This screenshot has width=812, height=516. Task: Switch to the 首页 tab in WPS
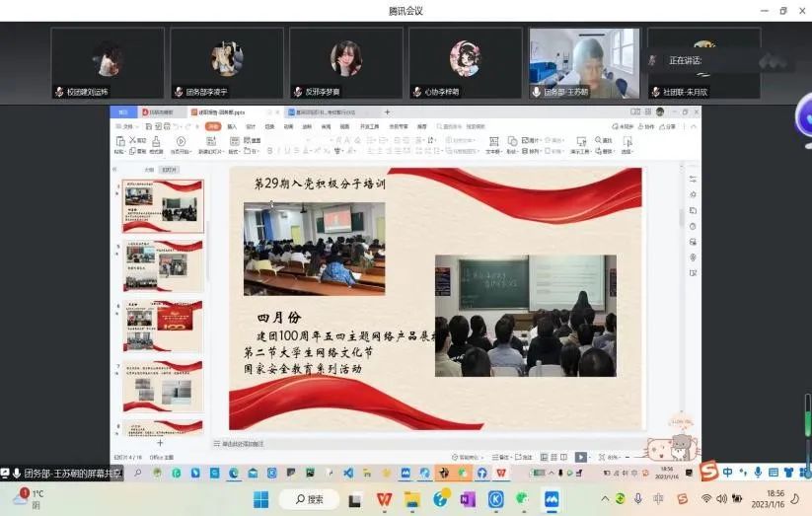[x=123, y=112]
